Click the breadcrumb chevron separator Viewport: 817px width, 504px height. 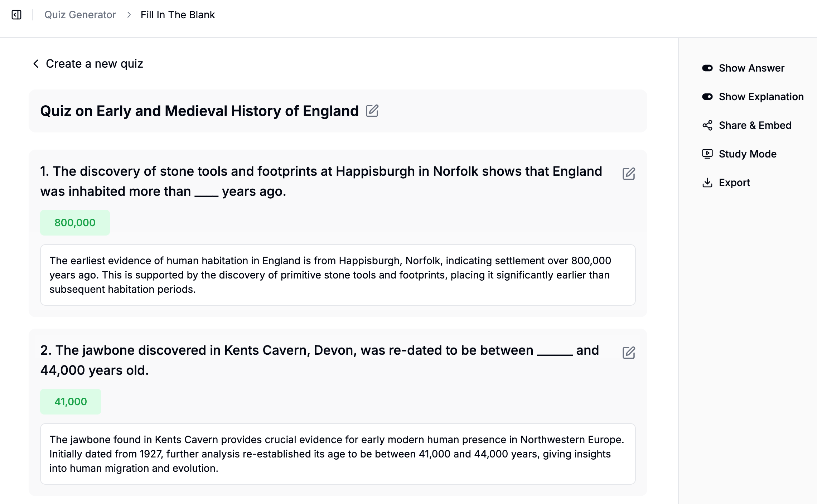click(129, 15)
